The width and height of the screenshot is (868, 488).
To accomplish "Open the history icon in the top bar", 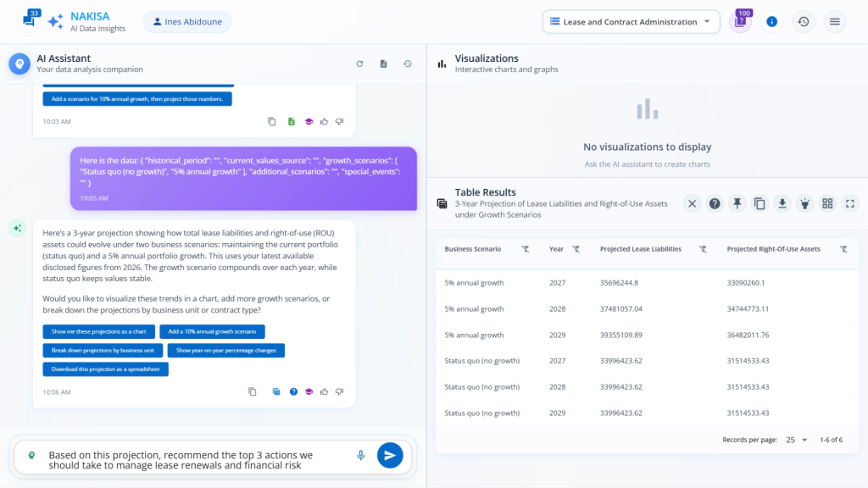I will 803,22.
